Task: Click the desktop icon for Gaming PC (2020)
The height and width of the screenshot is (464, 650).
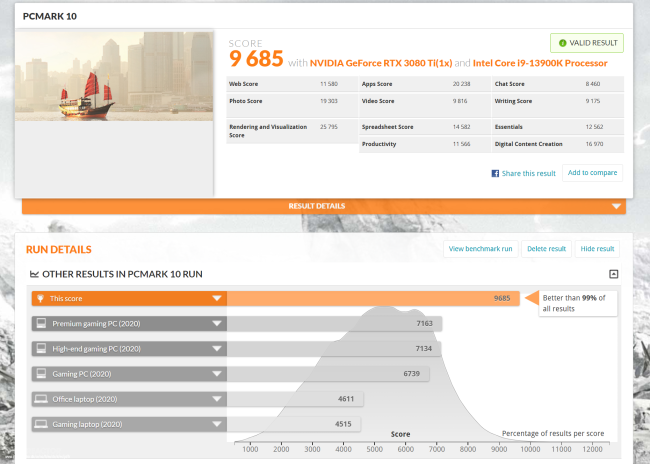Action: 41,374
